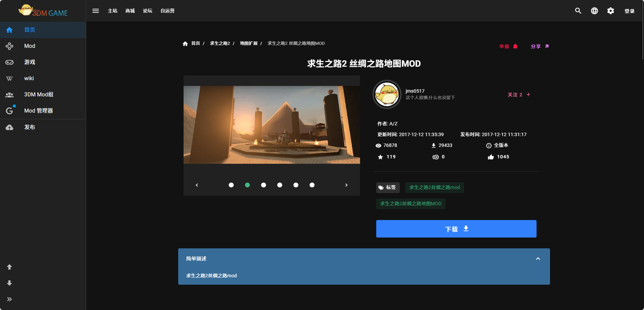Open wiki sidebar item

point(43,78)
